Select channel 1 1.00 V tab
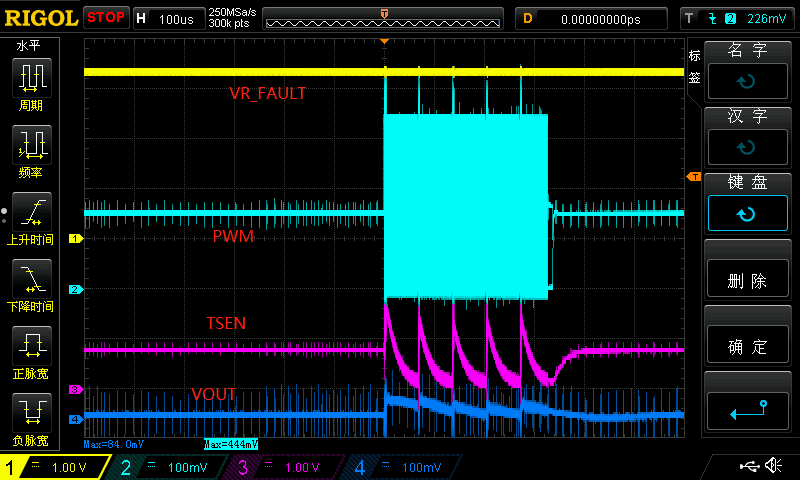 click(54, 467)
